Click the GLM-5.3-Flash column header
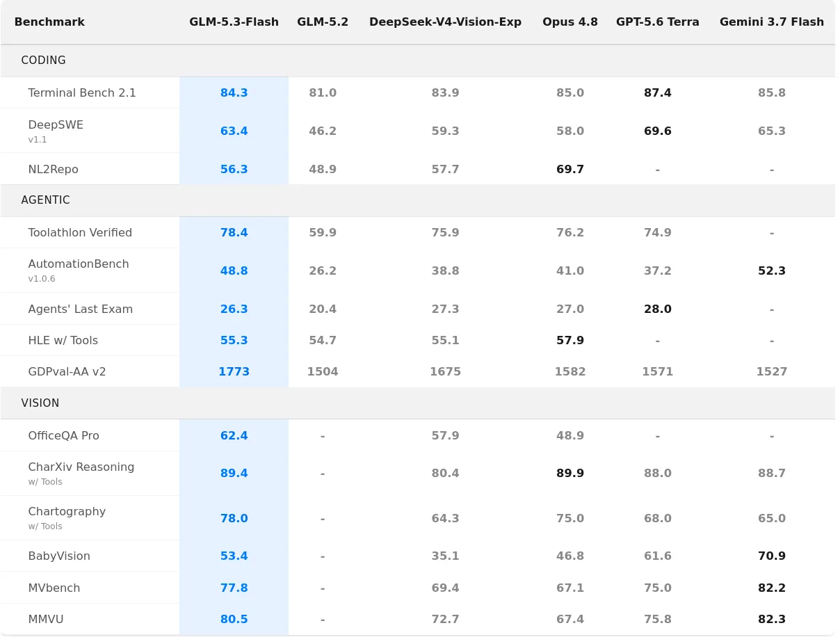The image size is (840, 637). (x=234, y=22)
